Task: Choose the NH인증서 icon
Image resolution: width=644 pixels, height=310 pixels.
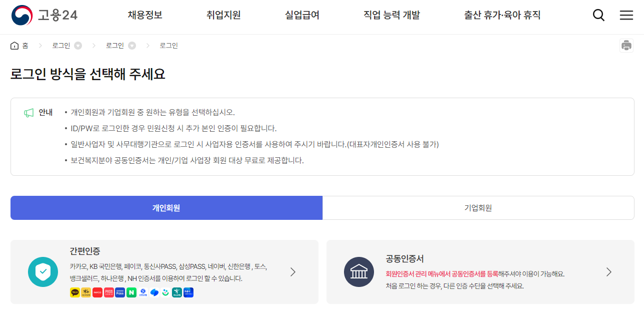Action: (x=188, y=292)
